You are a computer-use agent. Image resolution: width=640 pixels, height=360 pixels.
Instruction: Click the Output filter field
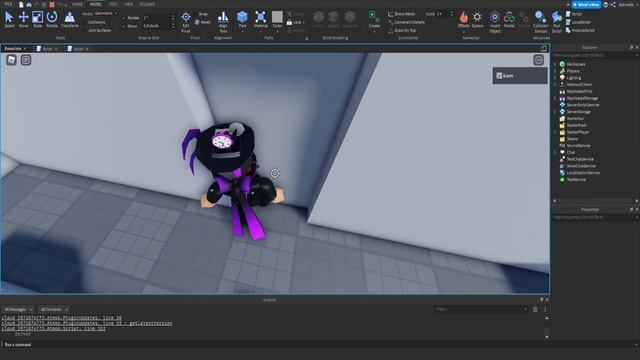coord(481,309)
